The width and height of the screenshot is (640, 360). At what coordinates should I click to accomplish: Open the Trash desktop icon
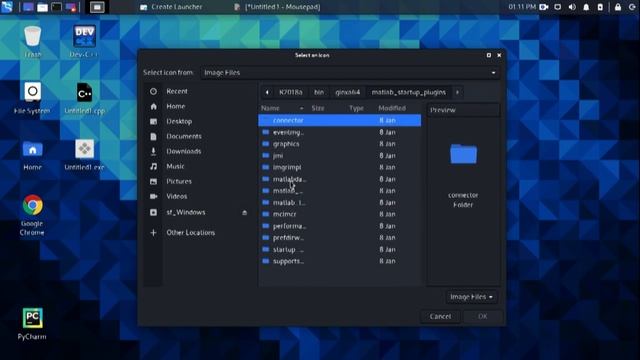pos(32,37)
